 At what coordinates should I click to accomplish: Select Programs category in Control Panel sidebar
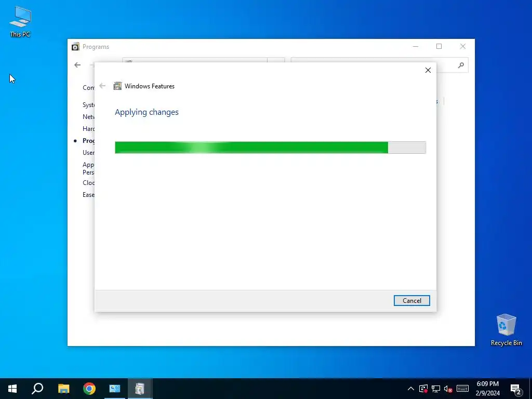click(x=88, y=140)
